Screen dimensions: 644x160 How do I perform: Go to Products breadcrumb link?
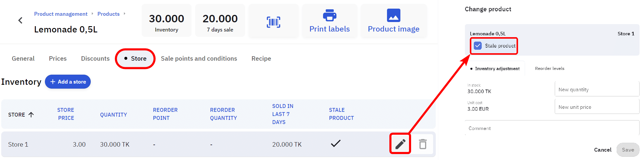108,14
